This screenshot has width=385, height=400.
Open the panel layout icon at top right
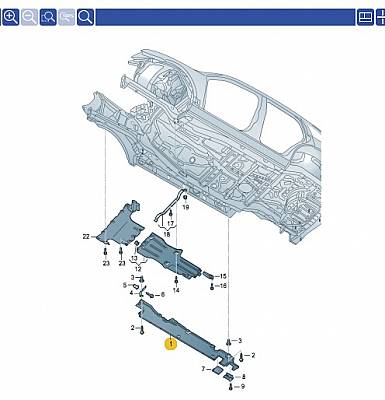365,17
